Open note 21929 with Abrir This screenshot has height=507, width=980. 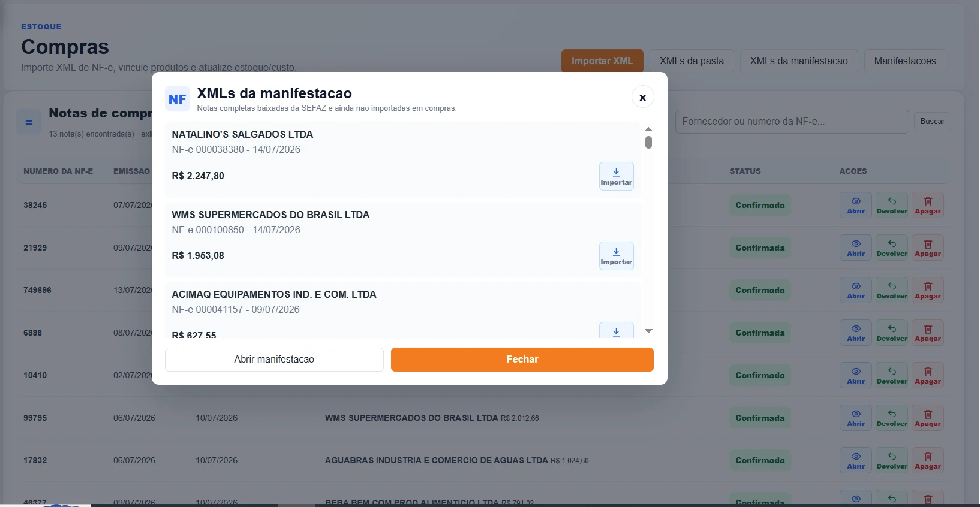pos(856,248)
